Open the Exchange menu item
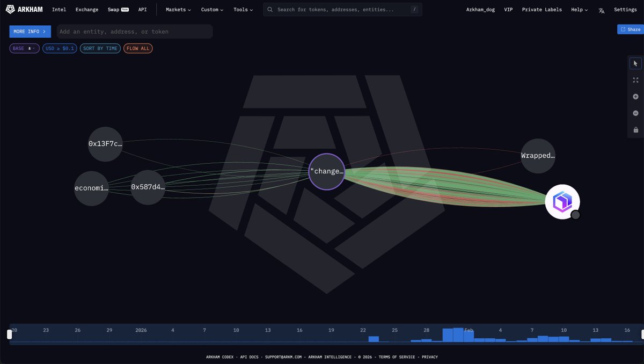644x364 pixels. pyautogui.click(x=87, y=10)
